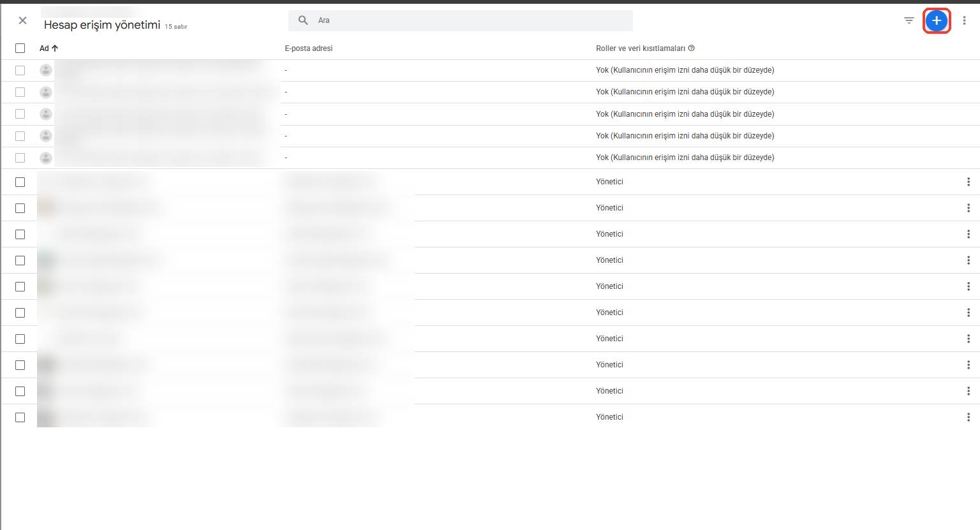Click help icon beside Roller ve veri kısıtlamaları

[692, 48]
